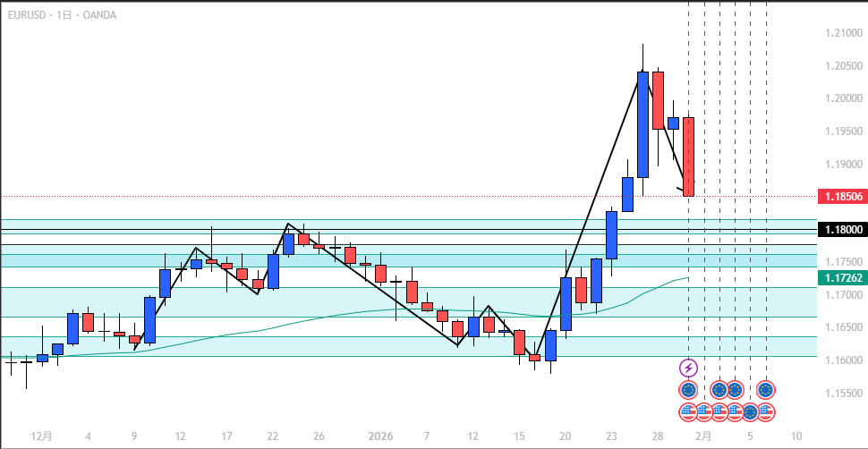The height and width of the screenshot is (449, 868).
Task: Open the leftmost EU flag event in upper row
Action: click(x=688, y=390)
